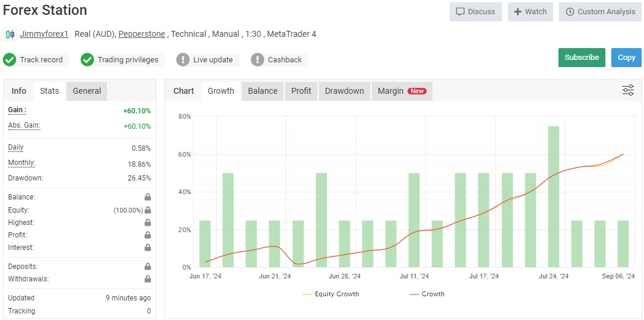
Task: Toggle the Equity Growth legend series
Action: (331, 294)
